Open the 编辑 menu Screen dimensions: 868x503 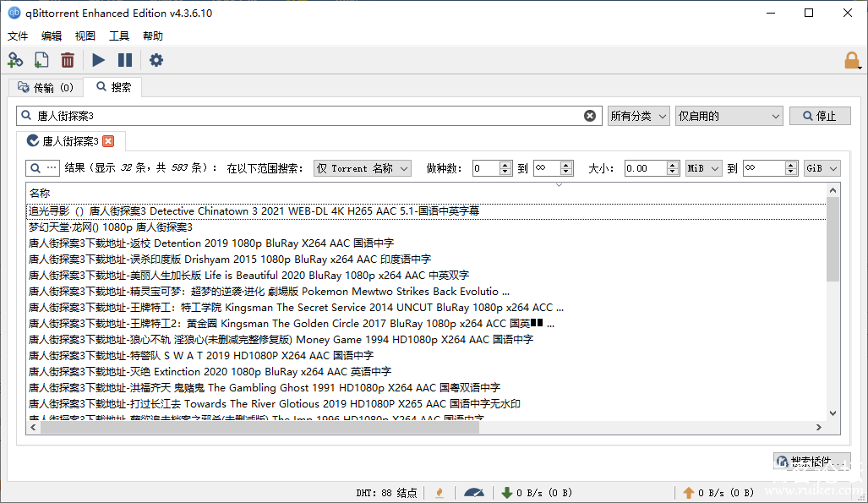[52, 36]
